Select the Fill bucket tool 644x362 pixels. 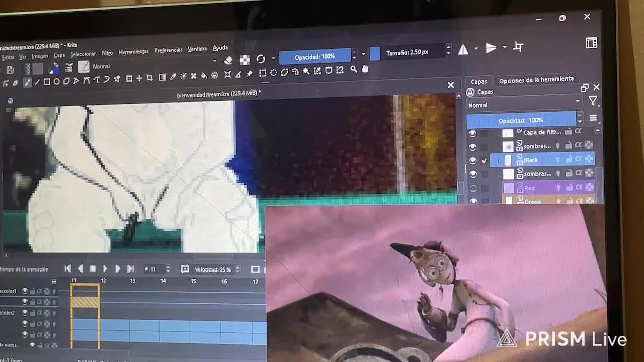point(204,76)
